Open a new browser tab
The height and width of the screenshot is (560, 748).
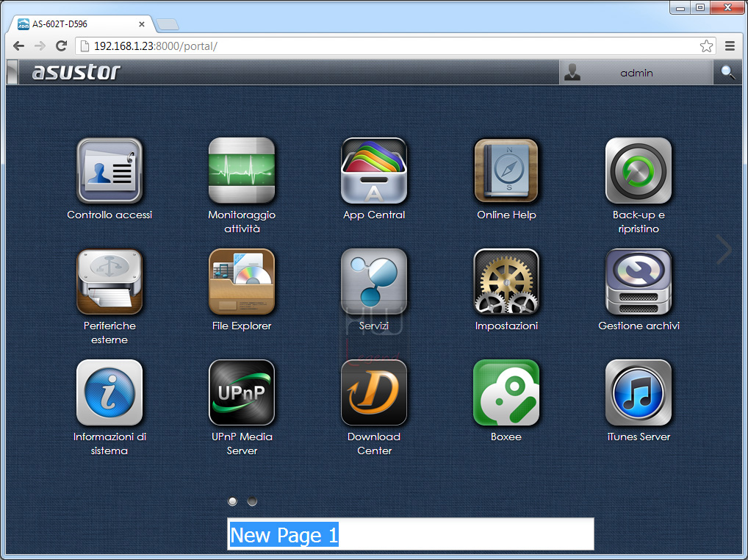point(168,24)
